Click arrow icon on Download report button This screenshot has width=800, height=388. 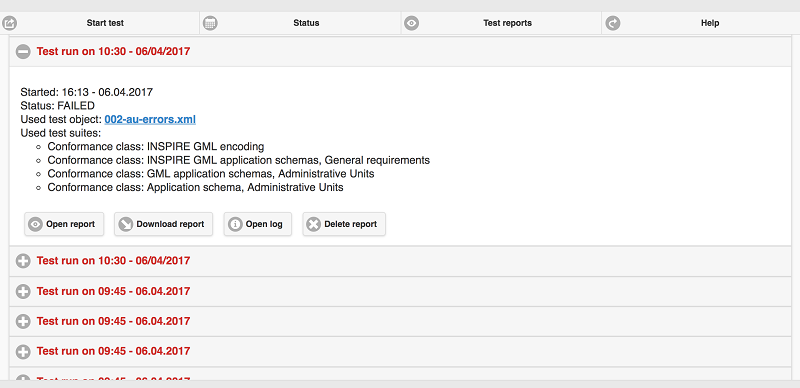(126, 224)
